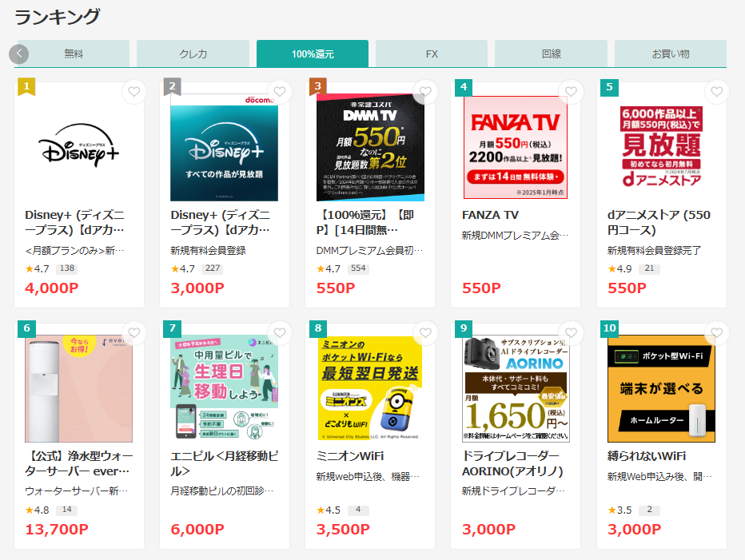Open the ドライブレコーダー AORINO(アオリノ) title link
Viewport: 745px width, 560px height.
point(512,463)
